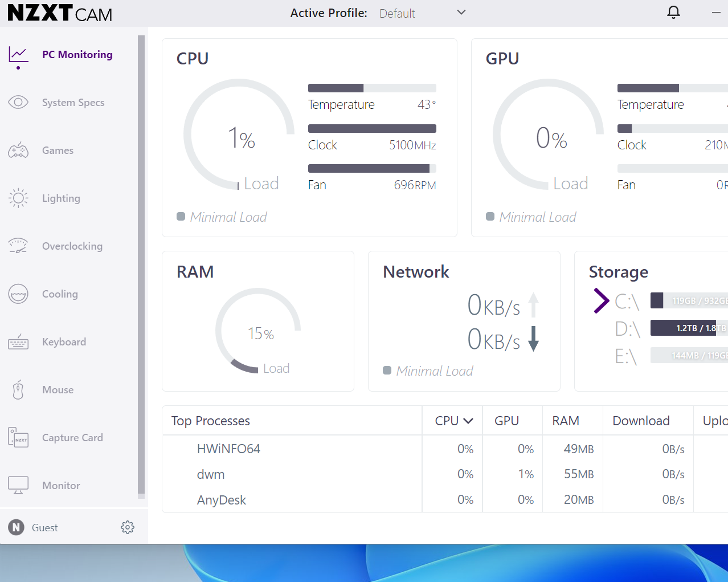The width and height of the screenshot is (728, 582).
Task: Expand the C:\ drive purple chevron
Action: tap(601, 300)
